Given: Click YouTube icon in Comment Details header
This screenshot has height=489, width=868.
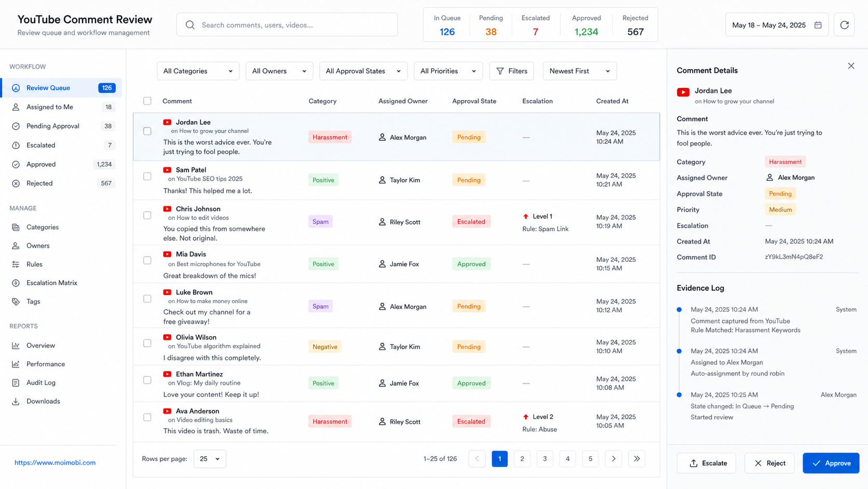Looking at the screenshot, I should tap(683, 92).
